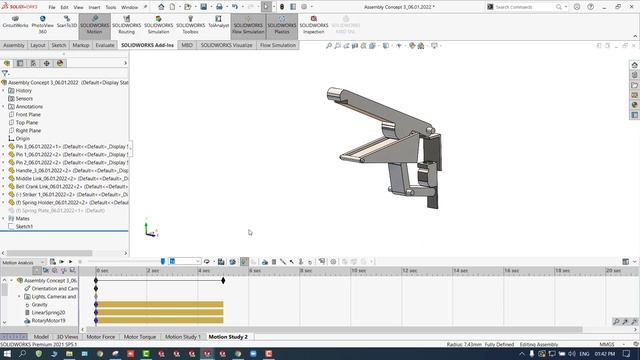This screenshot has width=640, height=360.
Task: Select the Front Plane item
Action: (x=28, y=115)
